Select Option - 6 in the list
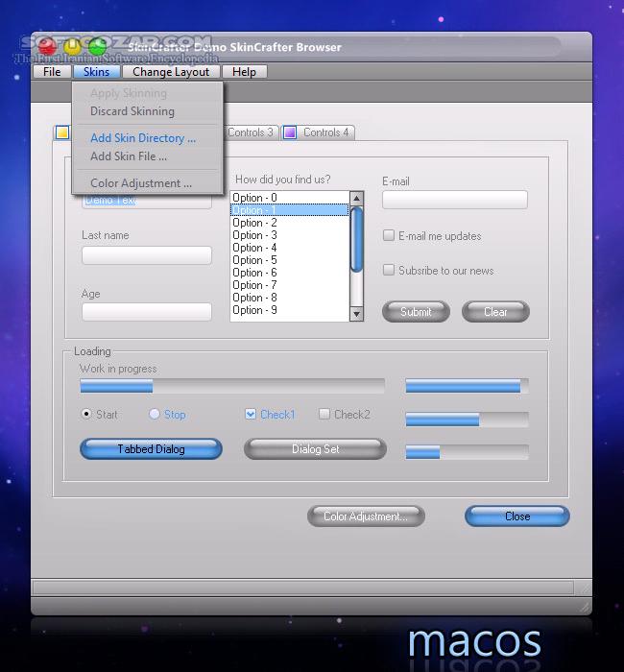624x672 pixels. click(290, 272)
